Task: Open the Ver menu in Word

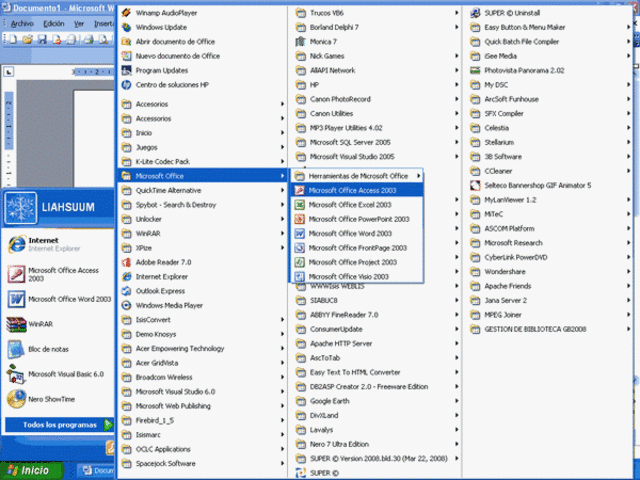Action: click(79, 24)
